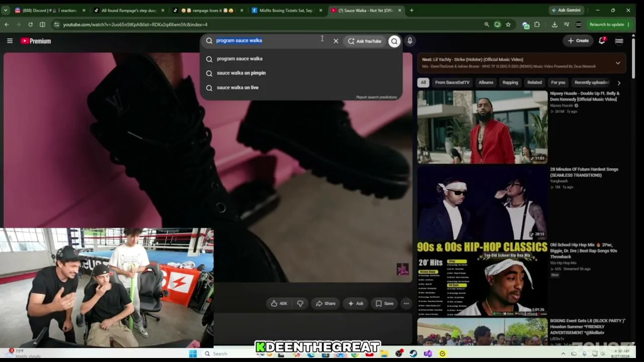Choose 'sauce walka on live' suggestion
The image size is (644, 362).
(x=237, y=87)
